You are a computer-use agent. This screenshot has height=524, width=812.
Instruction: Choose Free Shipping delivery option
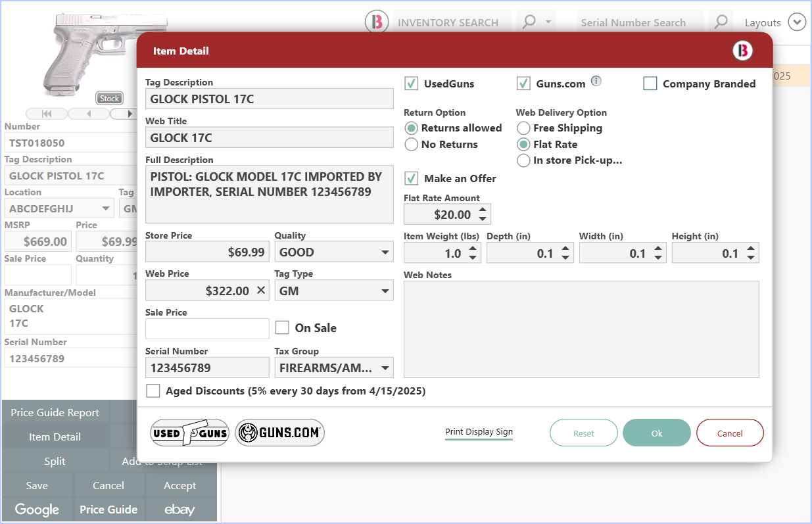pos(524,128)
